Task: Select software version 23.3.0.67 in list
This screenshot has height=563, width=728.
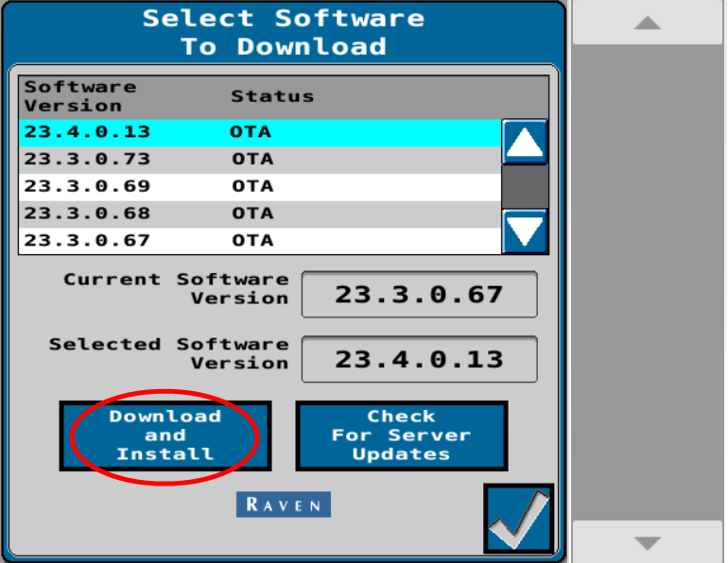Action: (260, 241)
